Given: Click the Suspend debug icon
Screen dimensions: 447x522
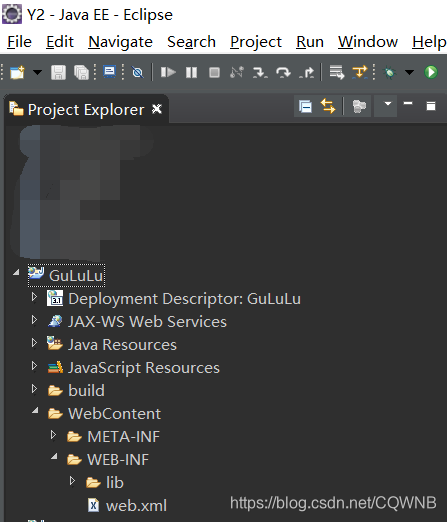Looking at the screenshot, I should [191, 72].
